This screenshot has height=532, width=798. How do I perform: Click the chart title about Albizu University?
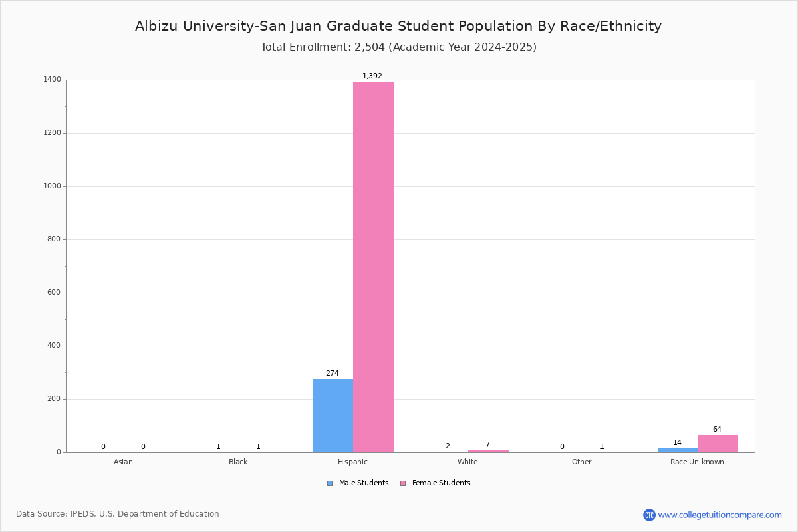[x=398, y=26]
